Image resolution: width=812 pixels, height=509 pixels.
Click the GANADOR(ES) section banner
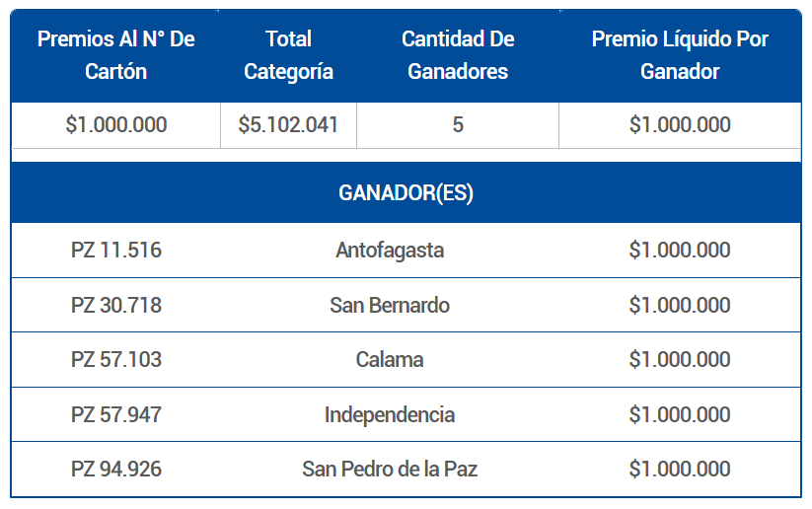pyautogui.click(x=406, y=193)
